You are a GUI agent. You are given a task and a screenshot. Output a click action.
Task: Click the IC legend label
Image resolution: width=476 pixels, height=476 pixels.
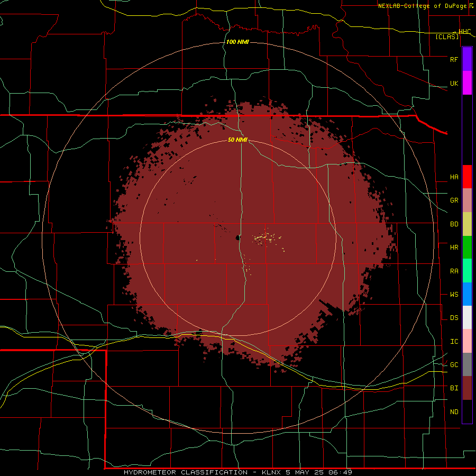(x=454, y=342)
